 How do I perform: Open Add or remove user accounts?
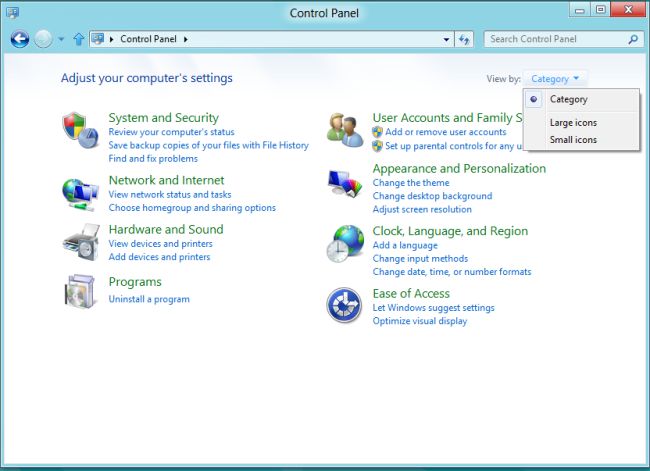click(446, 132)
